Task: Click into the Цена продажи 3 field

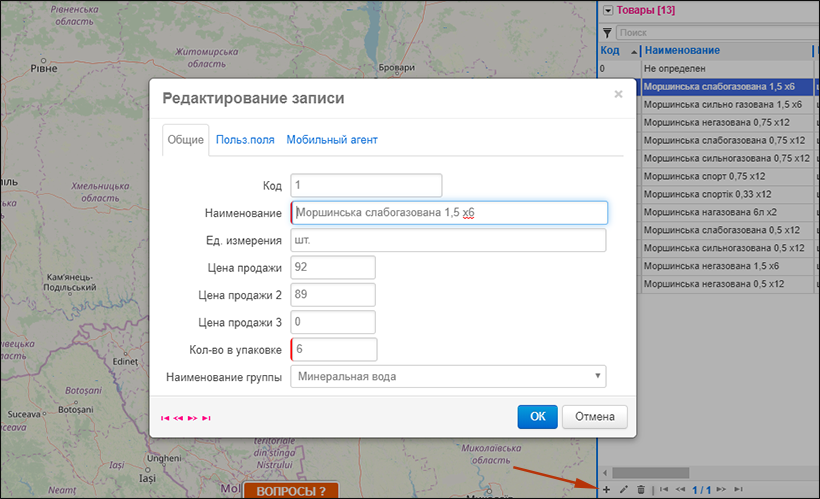Action: click(333, 322)
